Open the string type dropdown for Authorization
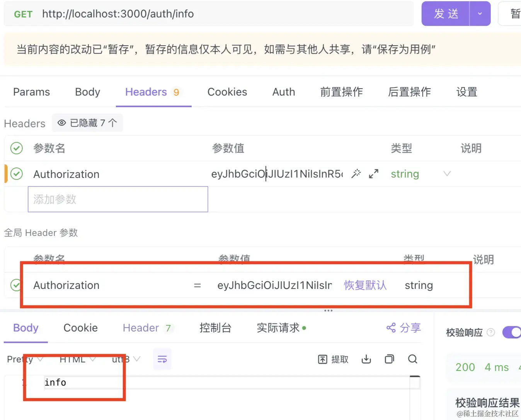Screen dimensions: 521x420 (447, 174)
